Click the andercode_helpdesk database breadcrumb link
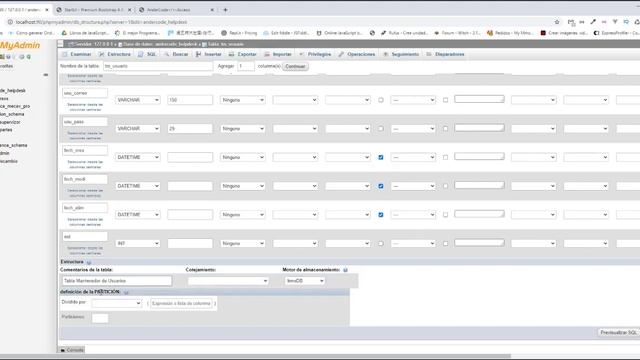 (158, 44)
